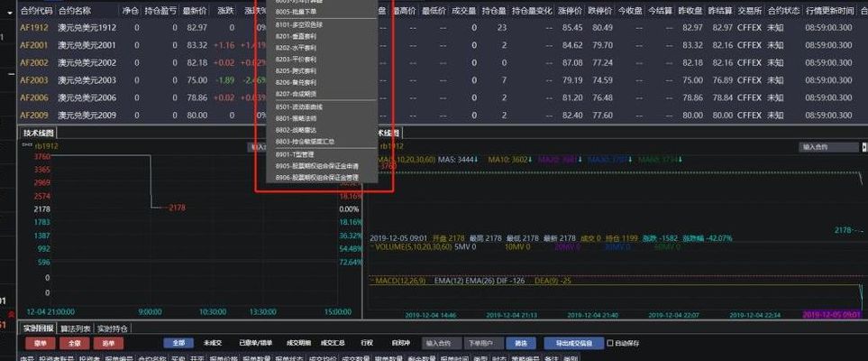Click the 最新价 column header

(195, 11)
